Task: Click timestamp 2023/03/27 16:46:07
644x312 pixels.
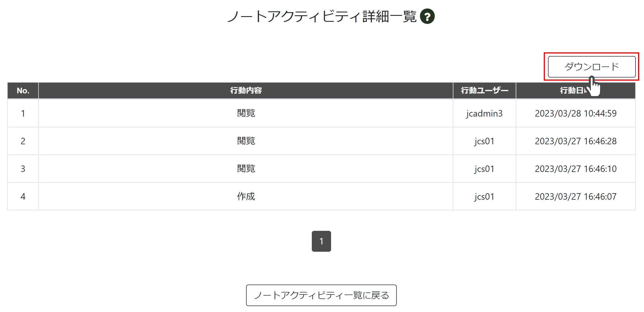Action: tap(575, 197)
